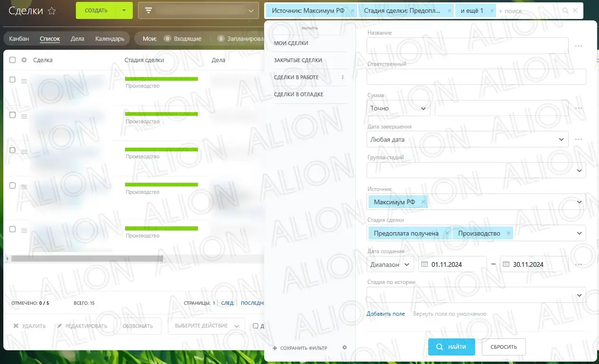Click the pin icon next to Сделки в работе

click(343, 77)
